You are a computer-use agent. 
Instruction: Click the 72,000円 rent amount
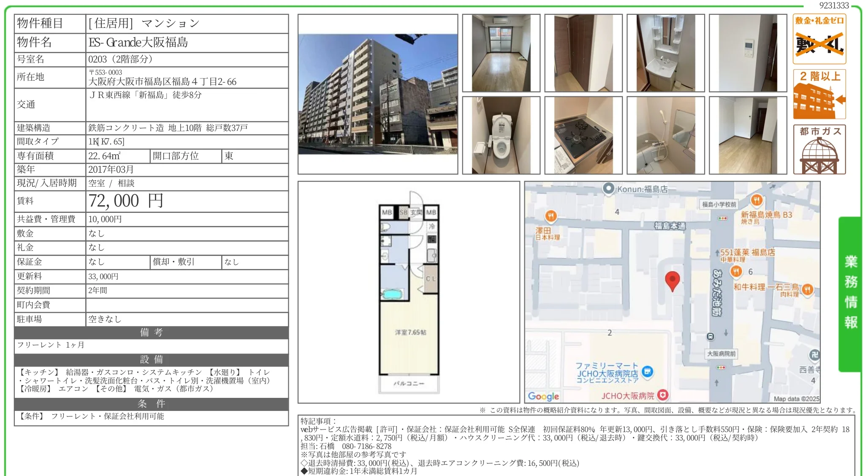tap(126, 201)
